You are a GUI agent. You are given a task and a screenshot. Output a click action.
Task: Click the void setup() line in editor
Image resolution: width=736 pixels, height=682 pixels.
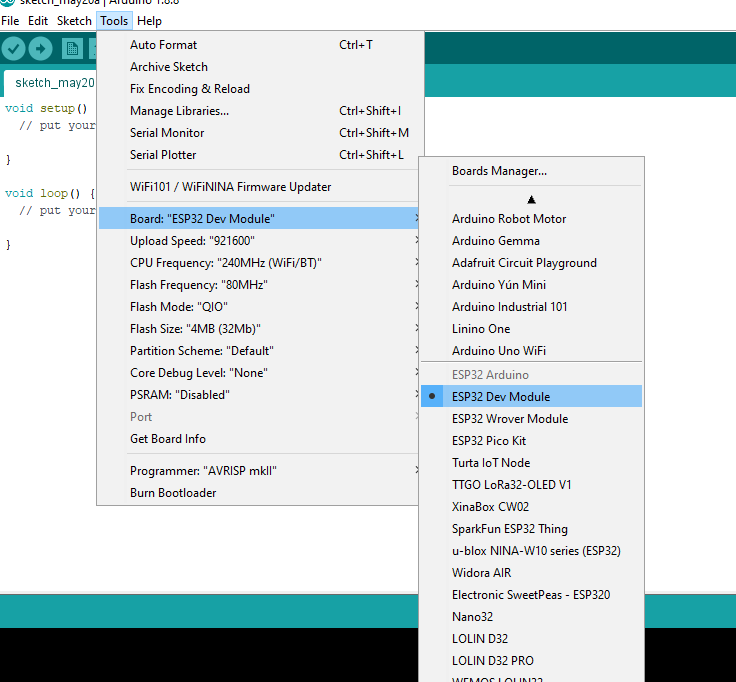46,108
